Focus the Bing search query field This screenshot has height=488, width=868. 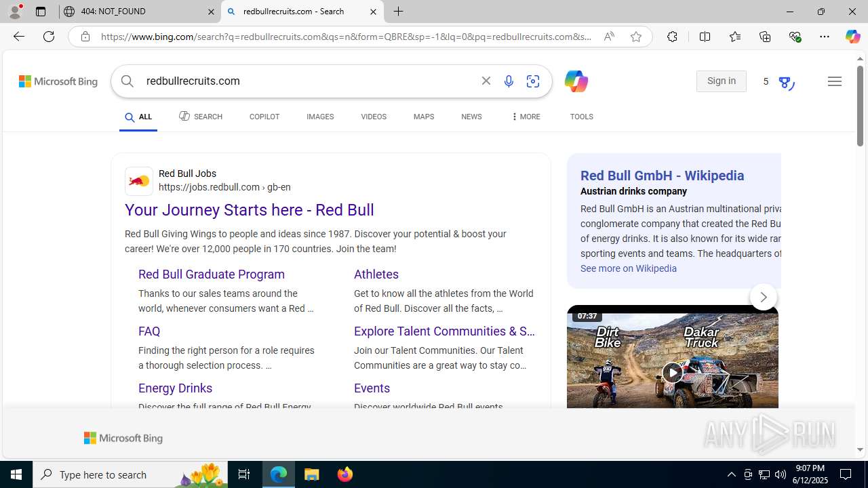[x=309, y=81]
